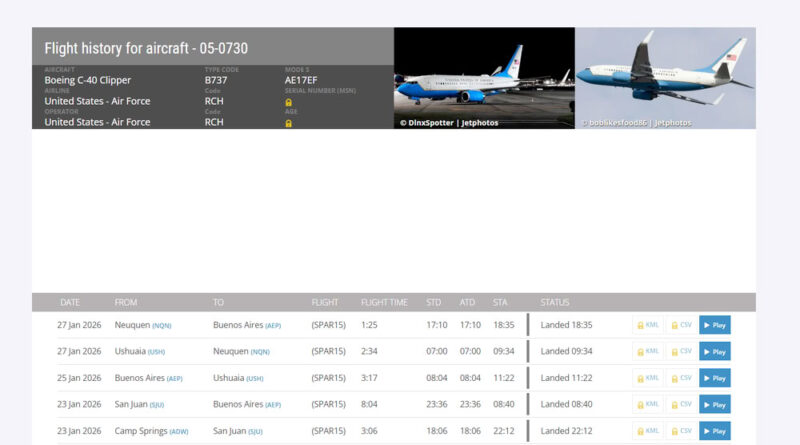Download CSV for Neuquen to Buenos Aires flight
The image size is (800, 445).
tap(680, 325)
